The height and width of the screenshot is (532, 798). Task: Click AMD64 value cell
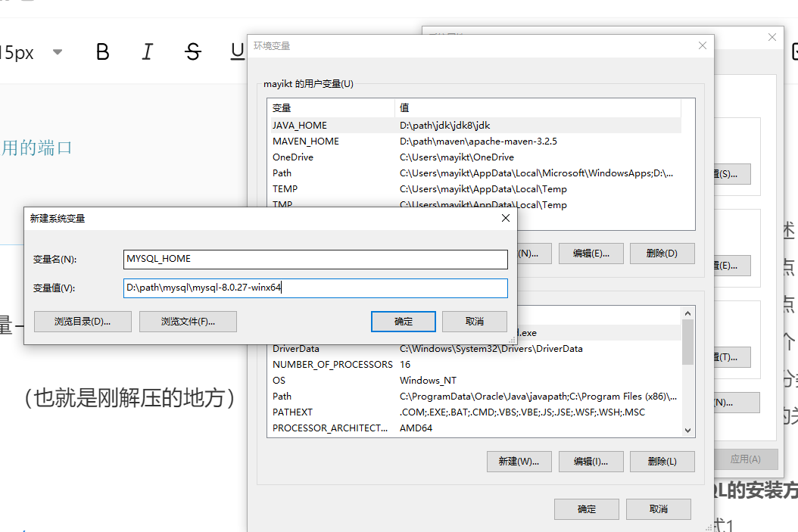click(416, 428)
